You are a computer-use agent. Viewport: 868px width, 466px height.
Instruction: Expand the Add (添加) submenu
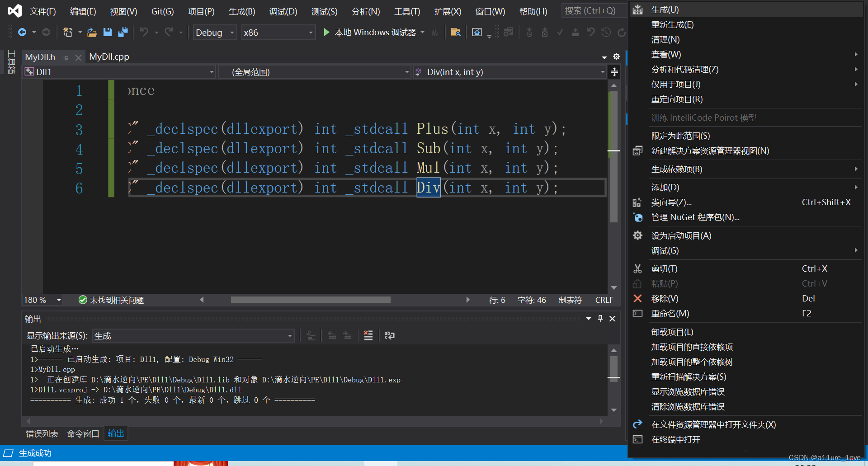pyautogui.click(x=746, y=187)
